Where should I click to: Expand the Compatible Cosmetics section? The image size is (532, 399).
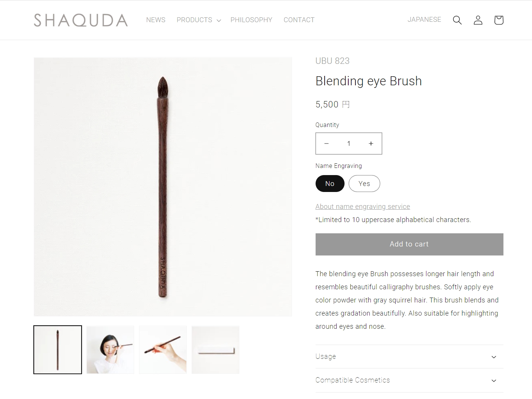(409, 380)
